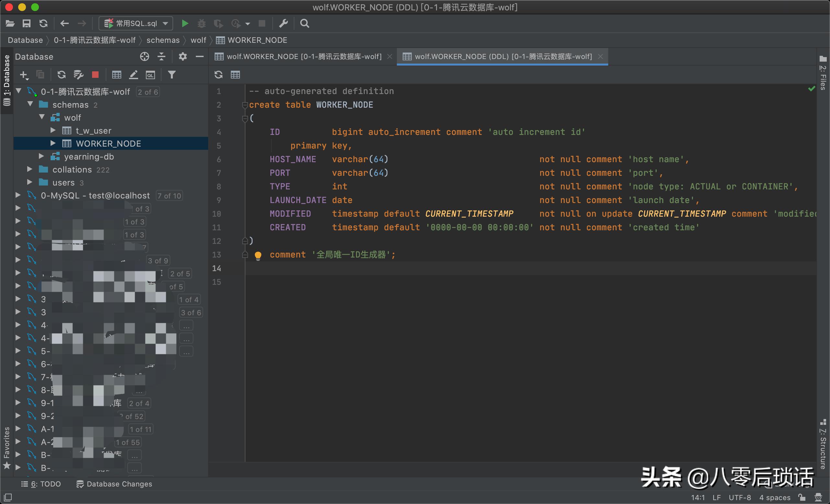
Task: Open the query console icon
Action: (x=150, y=75)
